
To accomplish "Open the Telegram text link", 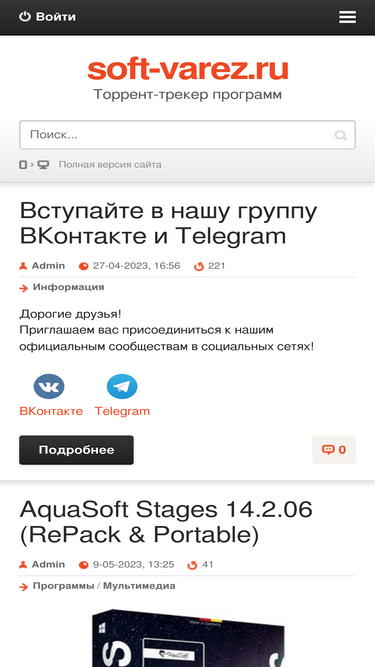I will tap(122, 411).
